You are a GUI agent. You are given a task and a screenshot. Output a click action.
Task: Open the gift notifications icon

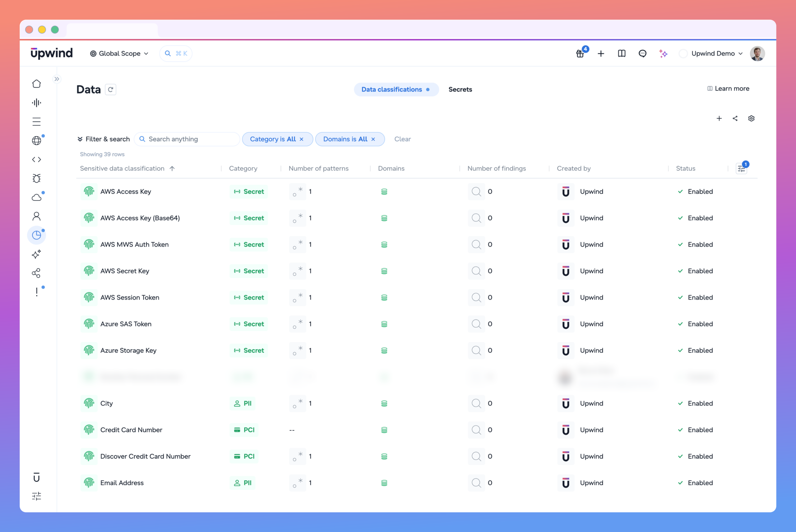[x=580, y=54]
